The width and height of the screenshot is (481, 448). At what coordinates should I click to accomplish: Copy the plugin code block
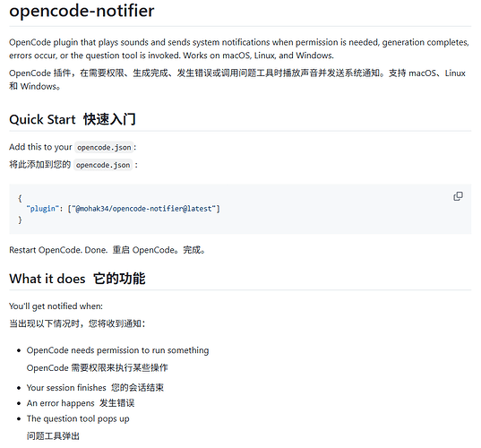pos(458,196)
